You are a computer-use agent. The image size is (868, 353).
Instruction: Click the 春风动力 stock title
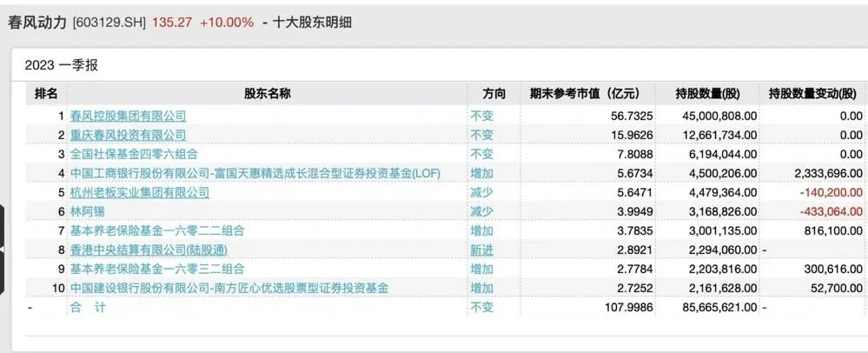pyautogui.click(x=37, y=23)
